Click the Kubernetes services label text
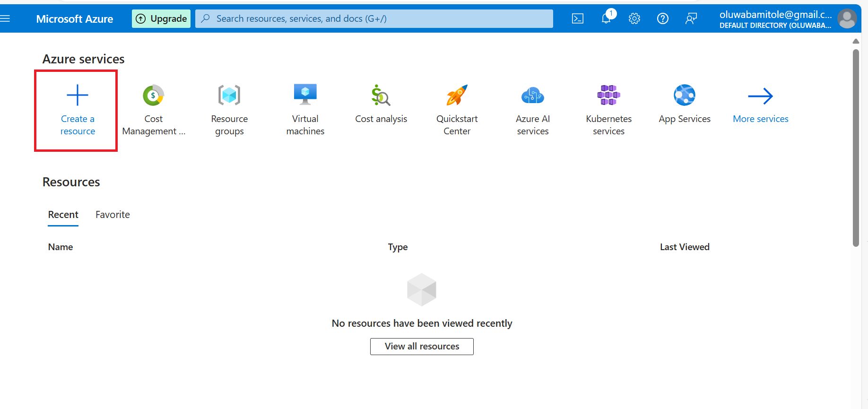 (x=609, y=125)
